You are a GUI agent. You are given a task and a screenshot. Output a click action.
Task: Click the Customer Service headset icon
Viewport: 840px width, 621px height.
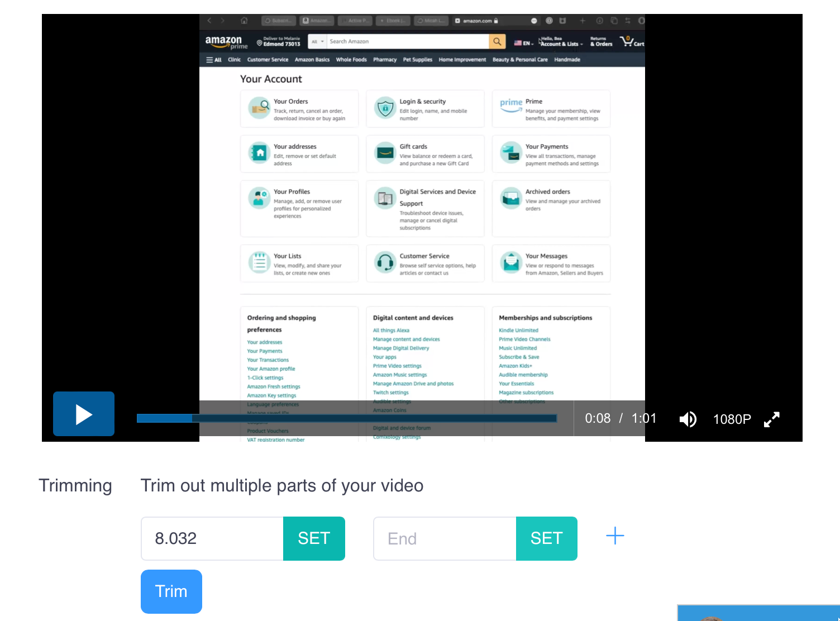pos(385,262)
